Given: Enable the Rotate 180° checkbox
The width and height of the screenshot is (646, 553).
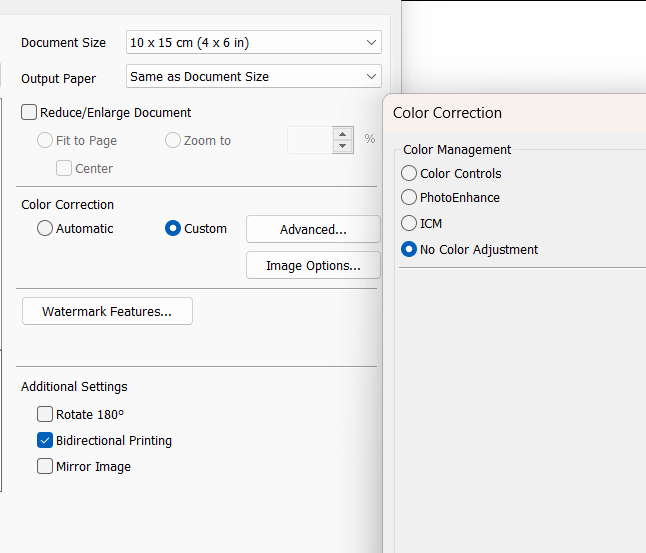Looking at the screenshot, I should click(x=45, y=414).
